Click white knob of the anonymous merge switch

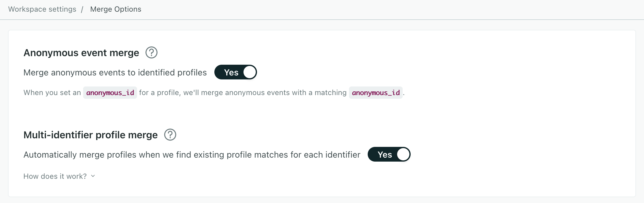point(250,72)
